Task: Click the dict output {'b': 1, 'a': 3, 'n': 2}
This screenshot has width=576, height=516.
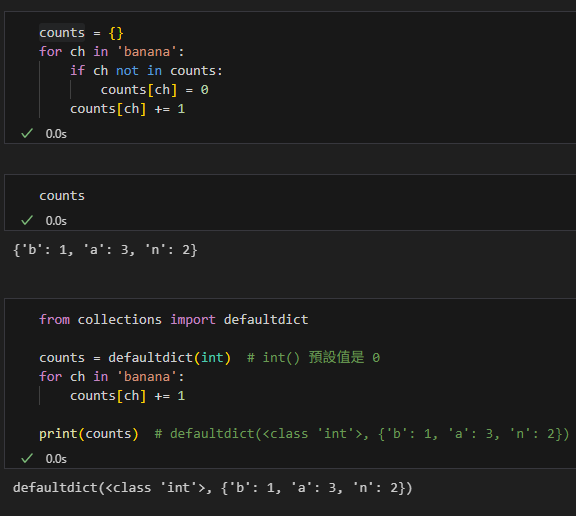Action: tap(105, 250)
